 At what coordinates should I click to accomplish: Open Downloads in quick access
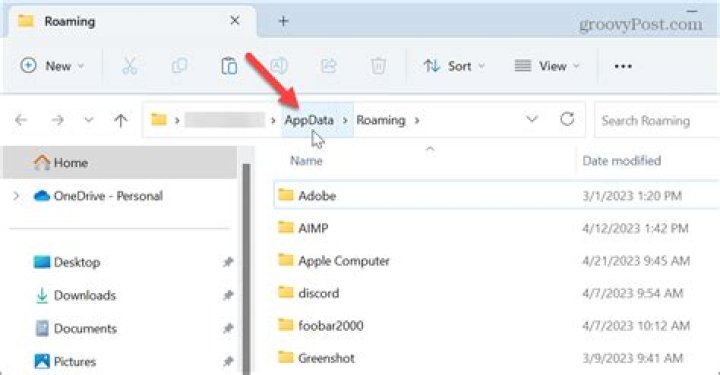(x=76, y=295)
